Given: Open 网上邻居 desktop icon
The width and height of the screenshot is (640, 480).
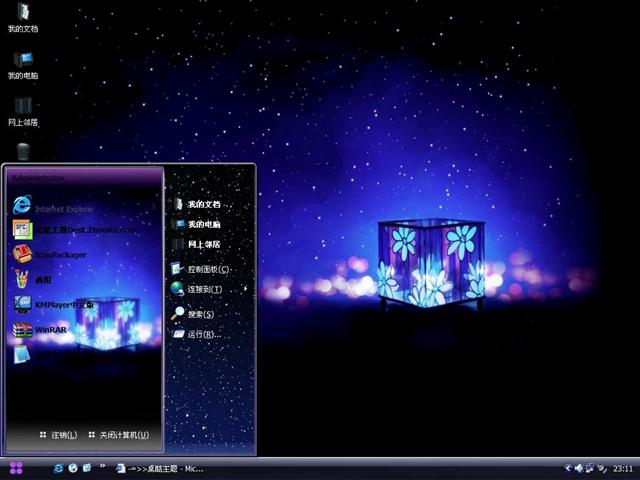Looking at the screenshot, I should (22, 110).
